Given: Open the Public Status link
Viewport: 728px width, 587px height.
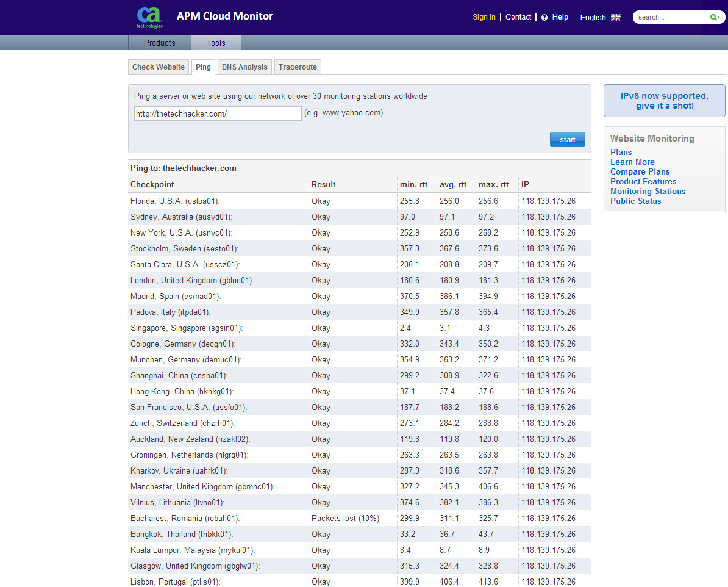Looking at the screenshot, I should pos(635,201).
